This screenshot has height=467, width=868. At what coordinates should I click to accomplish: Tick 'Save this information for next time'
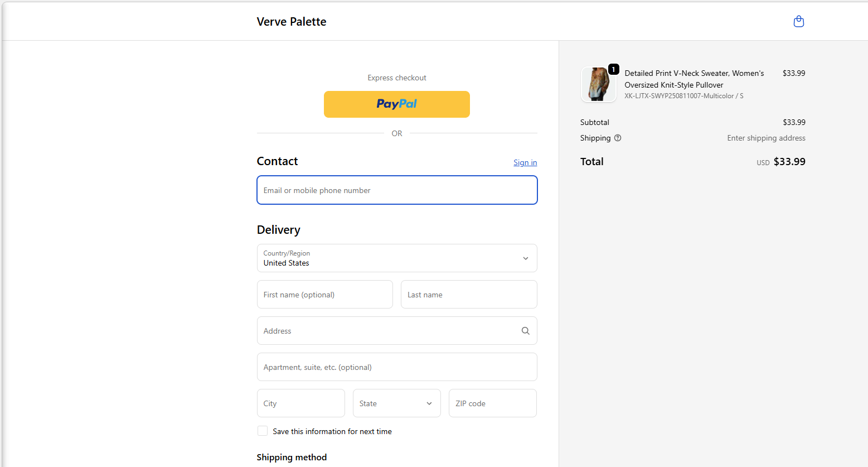click(x=263, y=431)
